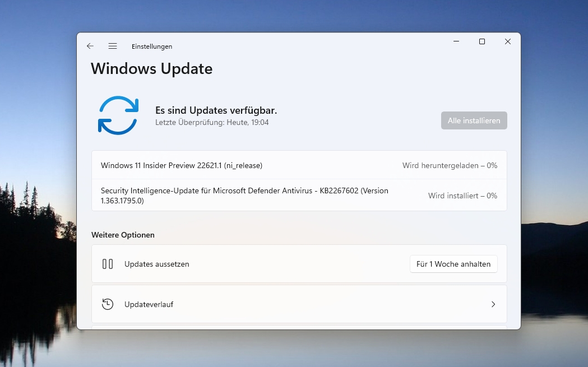Pause updates with Für 1 Woche anhalten

(x=453, y=264)
